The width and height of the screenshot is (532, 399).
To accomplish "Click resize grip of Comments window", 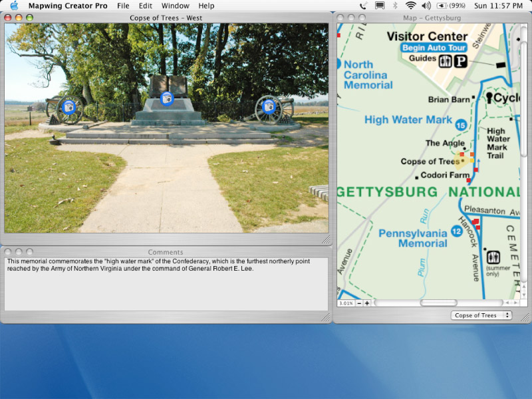I will [326, 318].
